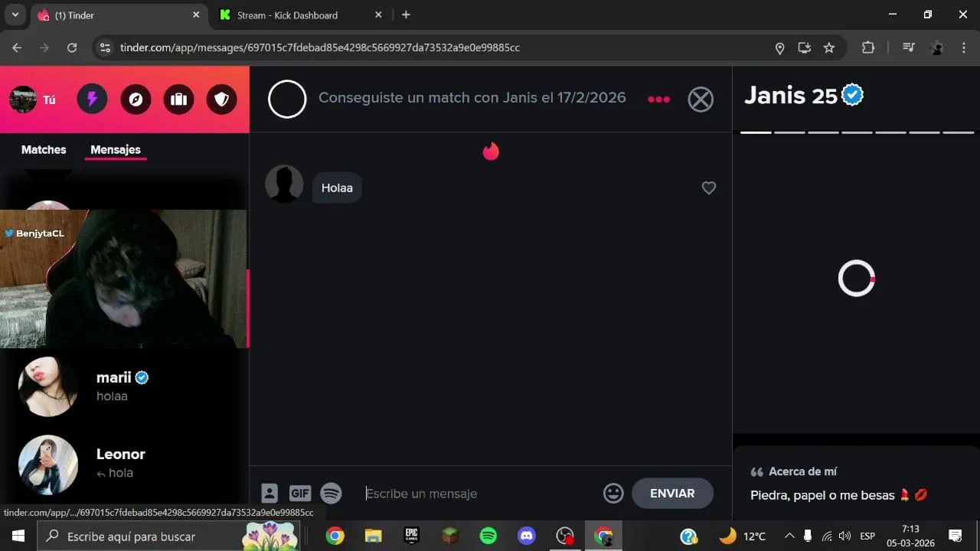This screenshot has height=551, width=980.
Task: Open Chrome three-dot menu
Action: [963, 47]
